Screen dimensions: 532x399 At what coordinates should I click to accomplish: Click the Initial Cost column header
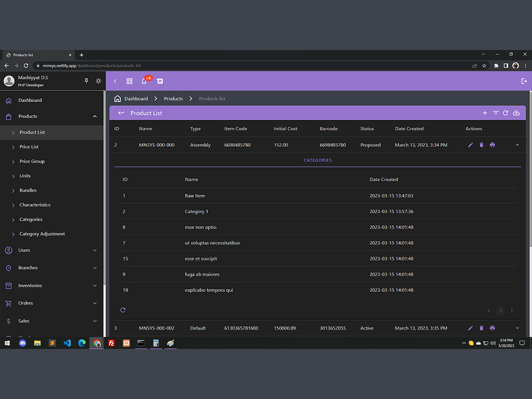(x=285, y=129)
